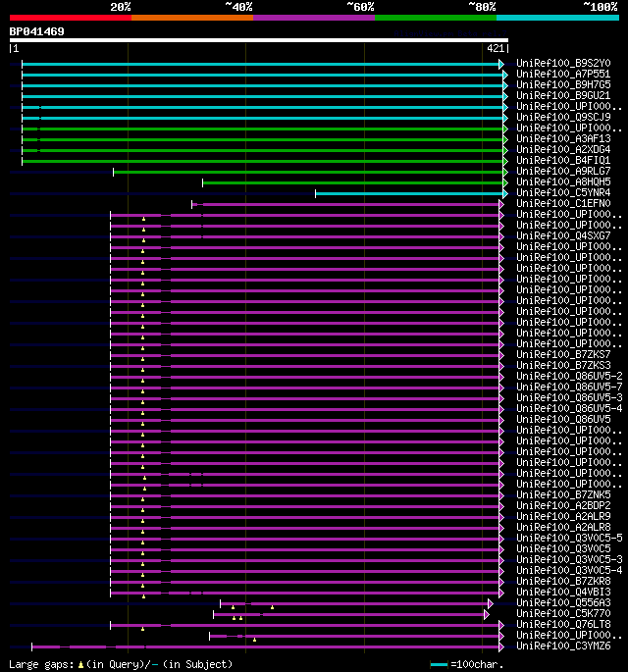Select the UniRef100_Q86UV5-4 label

pos(569,408)
